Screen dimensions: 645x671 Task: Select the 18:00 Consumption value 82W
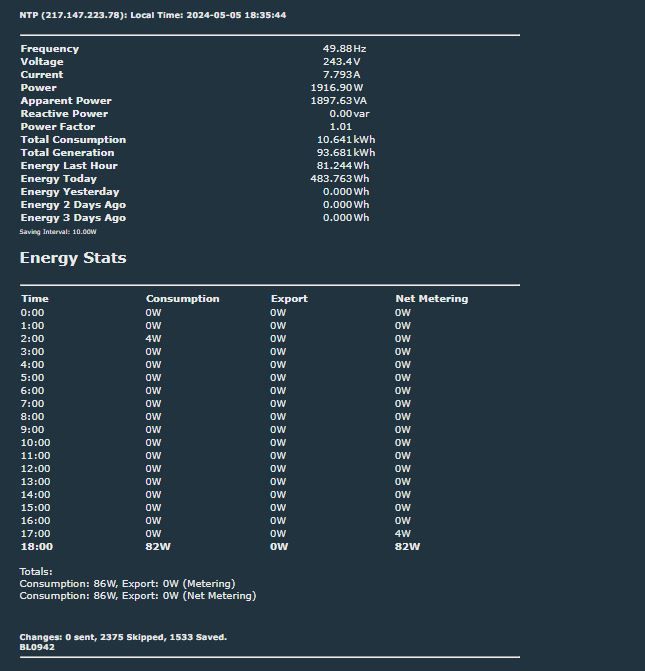pos(158,547)
